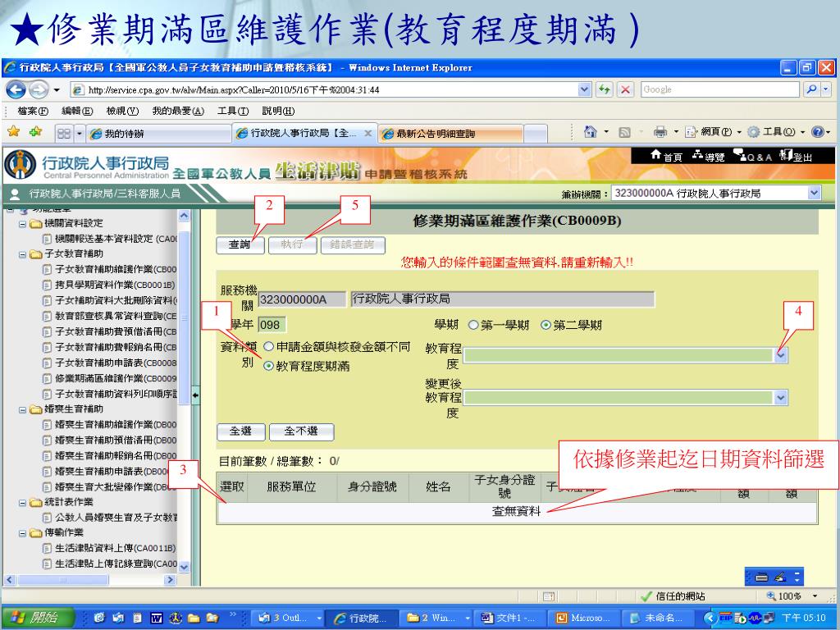
Task: Click the 文件1 Word taskbar button
Action: [510, 618]
